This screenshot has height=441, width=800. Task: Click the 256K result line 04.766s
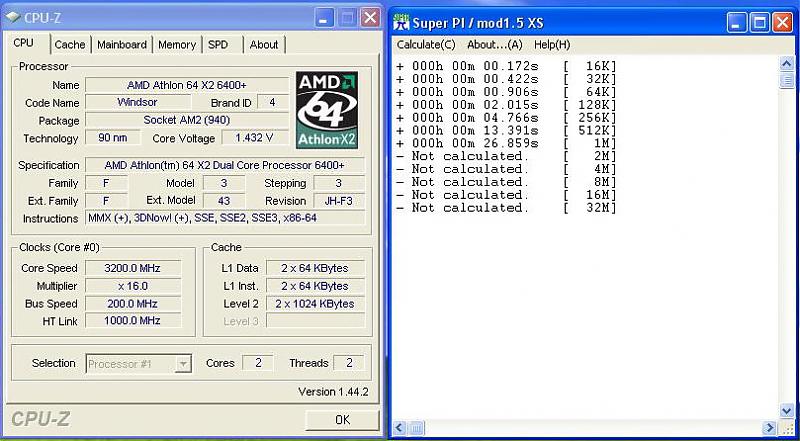click(507, 117)
